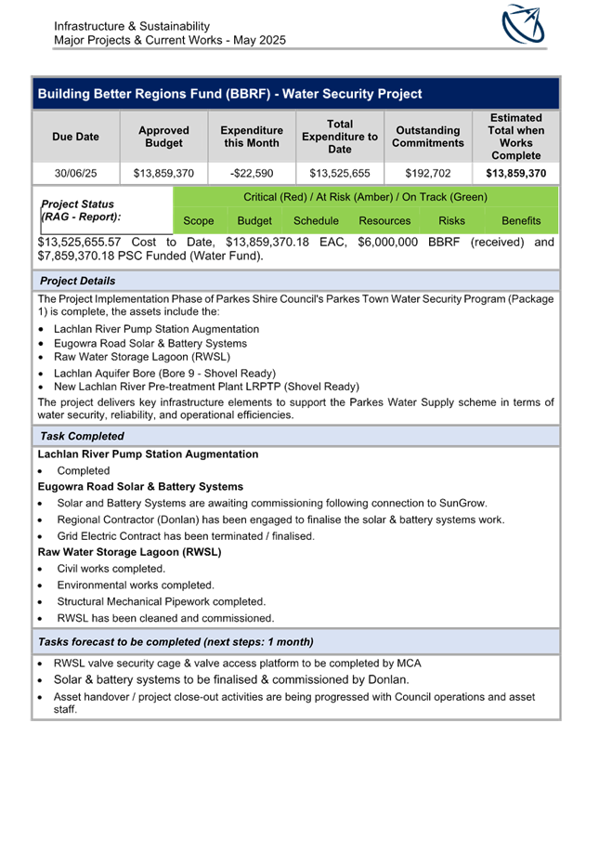Click the 'Total Expenditure to Date' column header

tap(340, 137)
